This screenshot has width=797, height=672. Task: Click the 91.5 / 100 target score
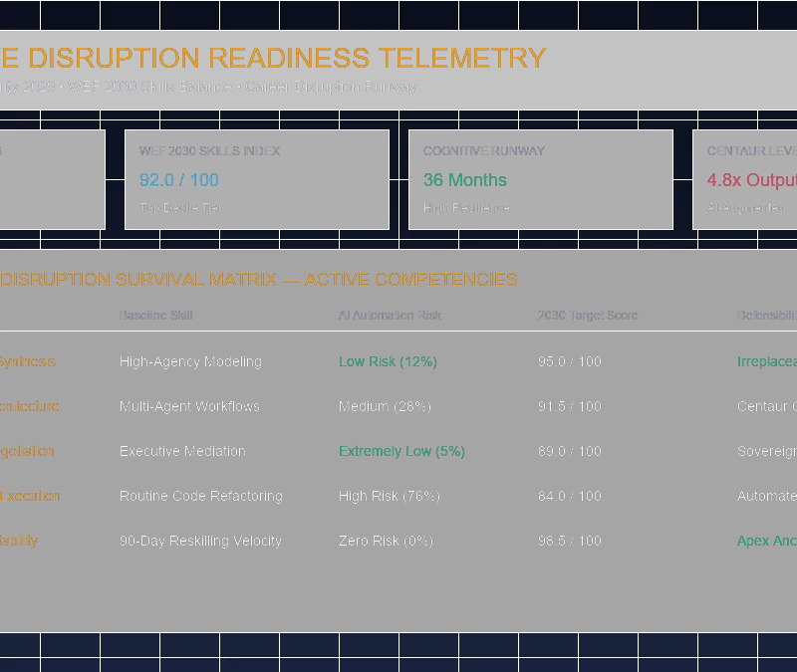(x=570, y=406)
